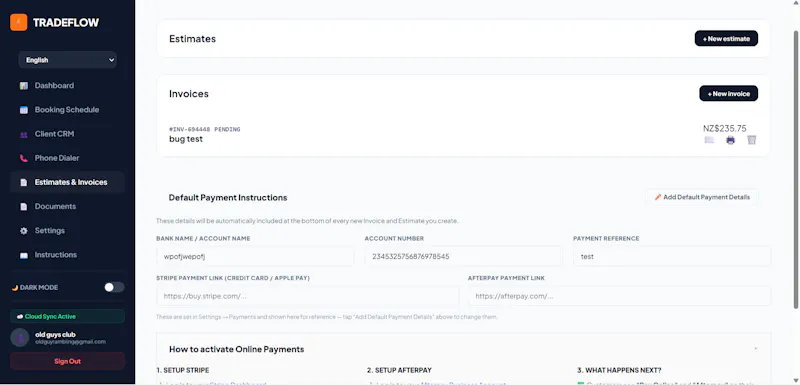Click the Estimates section heading

pos(192,39)
